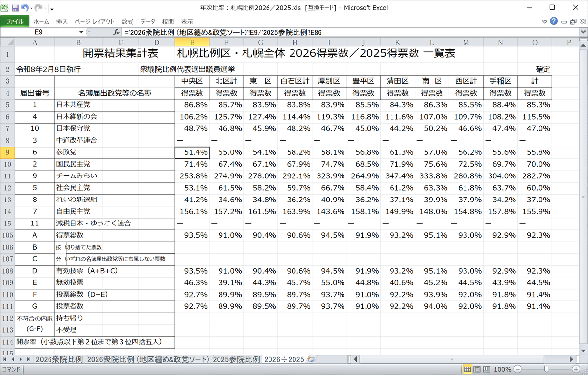Click the 令和8年2月8日執行 date cell

click(x=49, y=69)
